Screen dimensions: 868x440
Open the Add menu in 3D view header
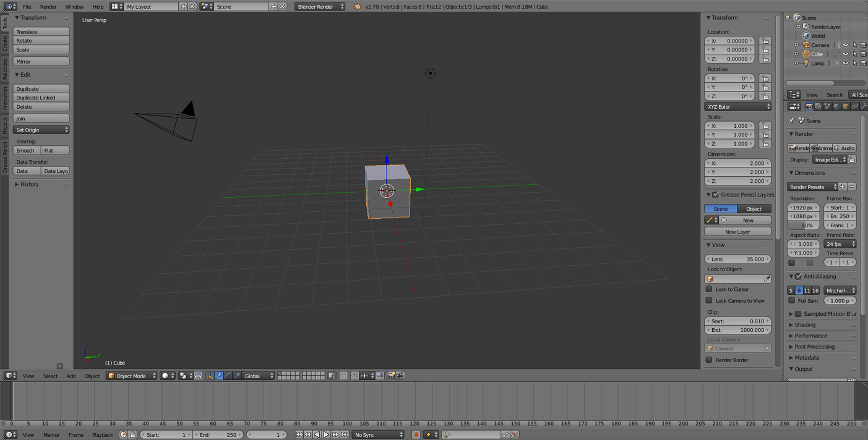click(71, 376)
